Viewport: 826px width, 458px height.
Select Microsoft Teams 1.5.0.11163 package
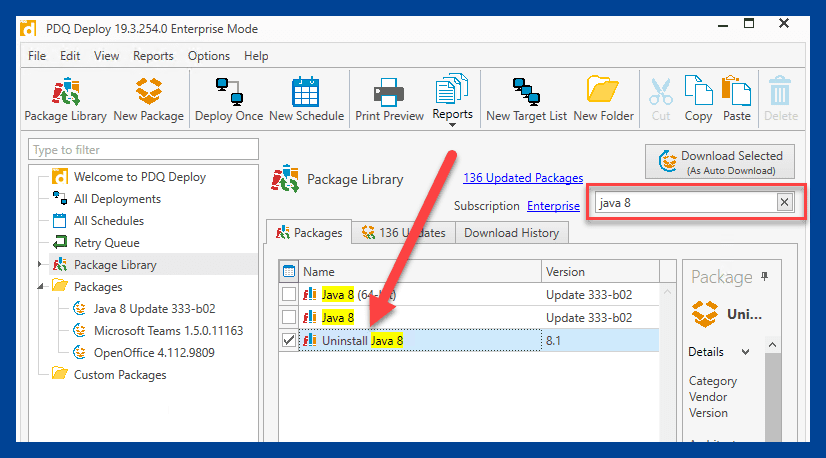(x=168, y=331)
